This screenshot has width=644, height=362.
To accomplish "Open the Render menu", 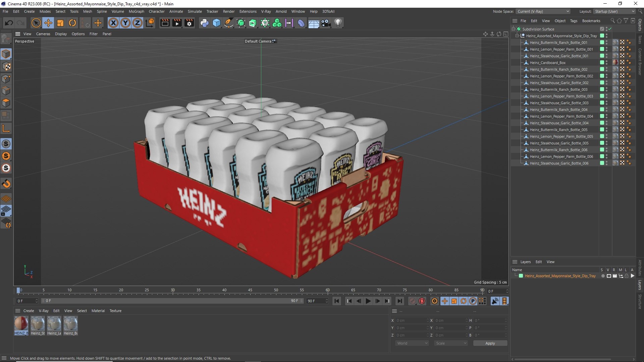I will click(229, 11).
